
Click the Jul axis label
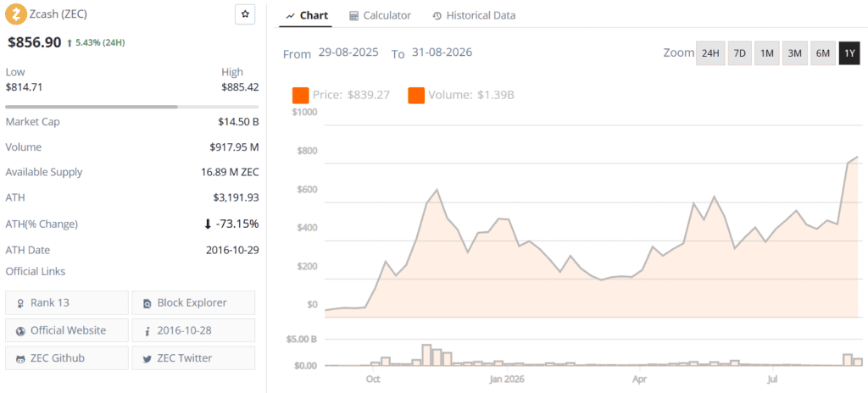(774, 379)
